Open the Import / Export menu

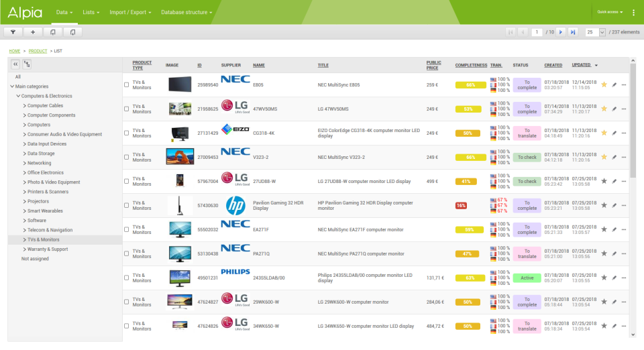tap(130, 12)
